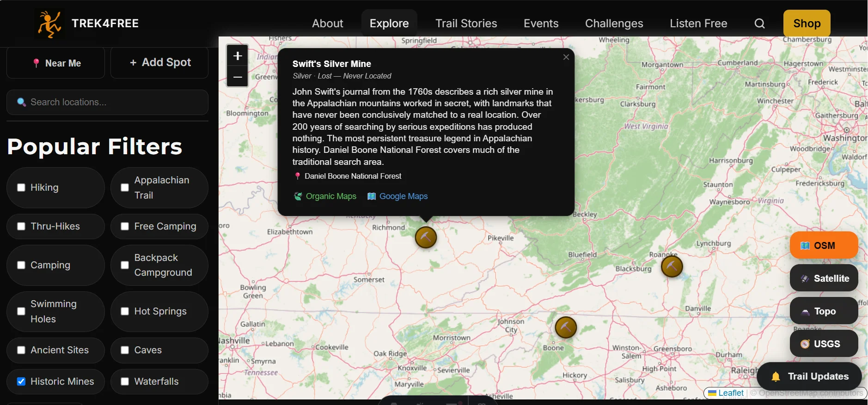Toggle the Backpack Campground filter
Viewport: 868px width, 405px height.
click(125, 265)
